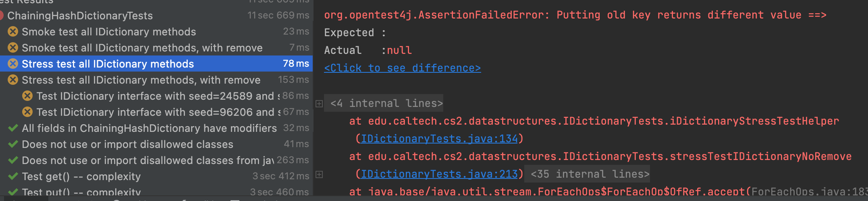Click green checkmark beside "Does not use or import disallowed classes"

pos(13,144)
